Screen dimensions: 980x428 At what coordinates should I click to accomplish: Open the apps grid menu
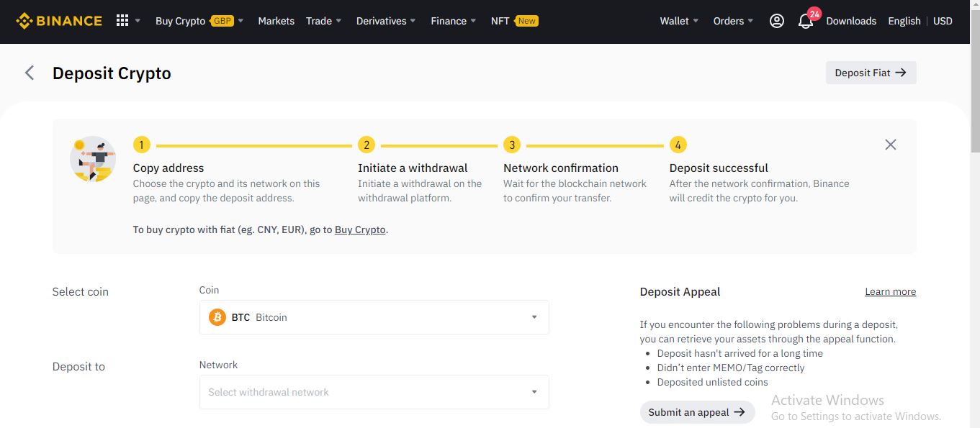(x=122, y=21)
